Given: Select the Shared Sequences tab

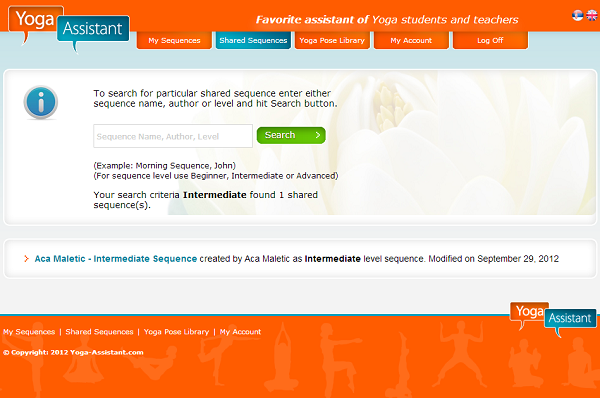Looking at the screenshot, I should tap(253, 40).
